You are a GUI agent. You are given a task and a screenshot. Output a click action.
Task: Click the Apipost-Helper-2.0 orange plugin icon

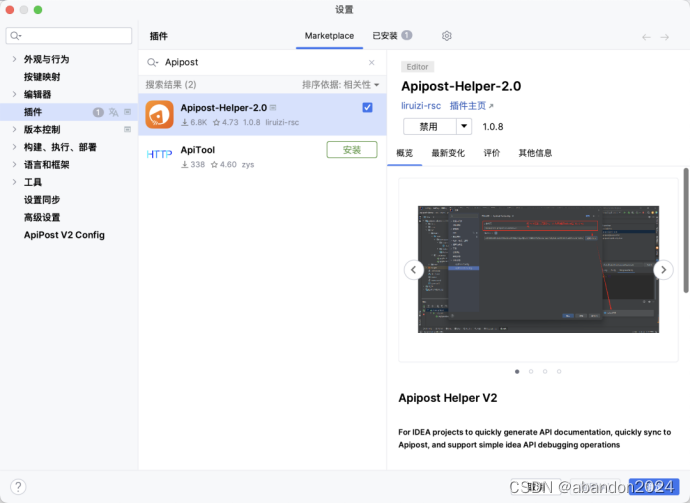click(x=159, y=114)
